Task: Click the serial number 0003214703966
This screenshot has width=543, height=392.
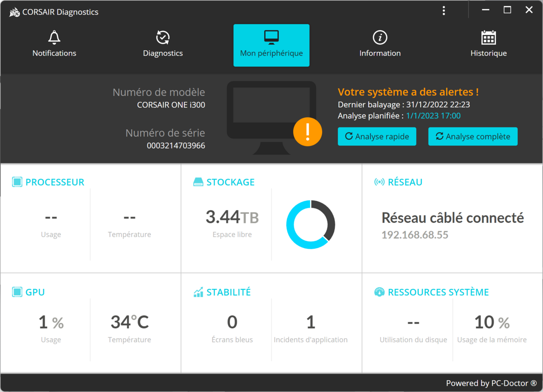Action: pyautogui.click(x=176, y=146)
